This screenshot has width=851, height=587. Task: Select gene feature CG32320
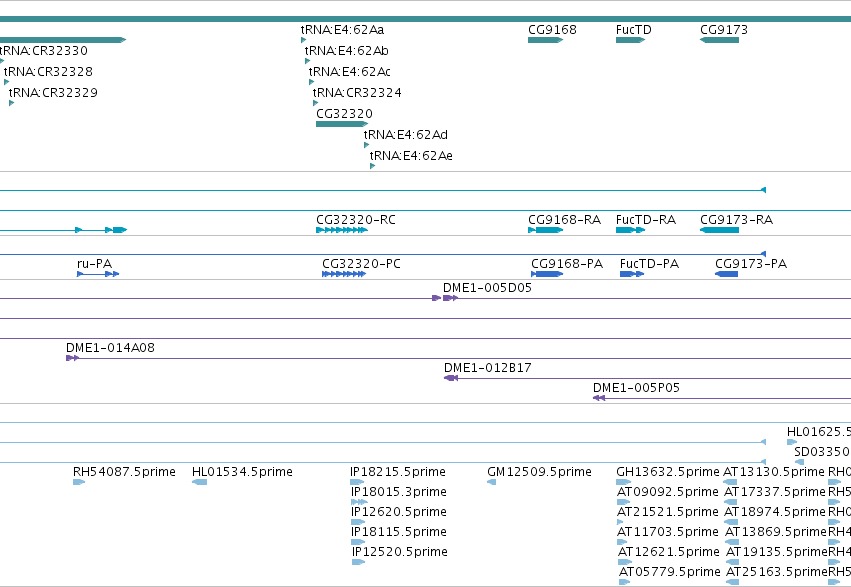[x=342, y=124]
